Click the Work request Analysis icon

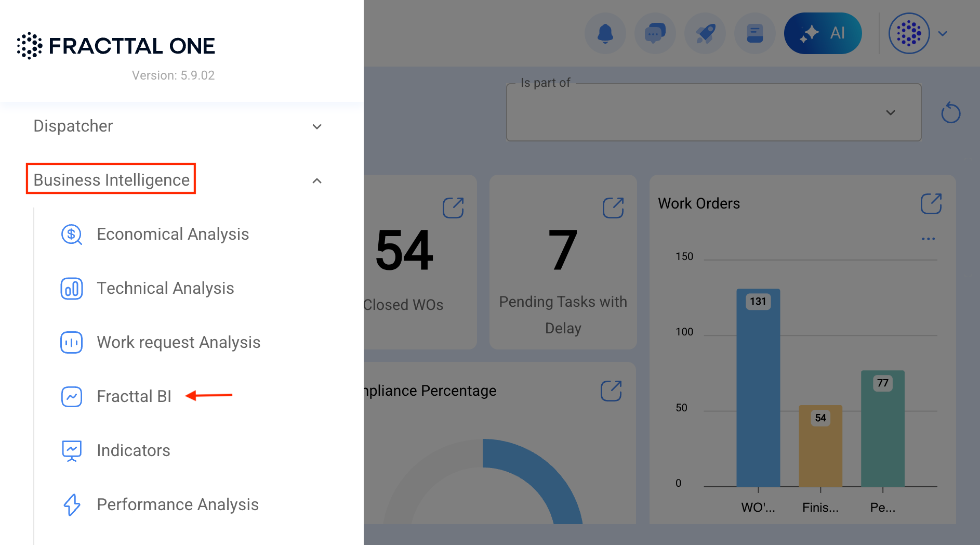(72, 343)
